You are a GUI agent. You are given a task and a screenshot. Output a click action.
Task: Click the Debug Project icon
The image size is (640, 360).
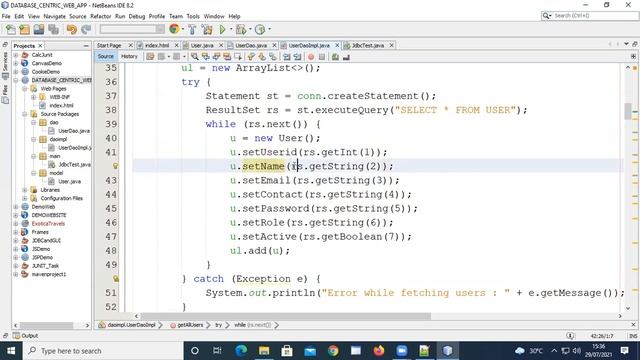point(241,29)
